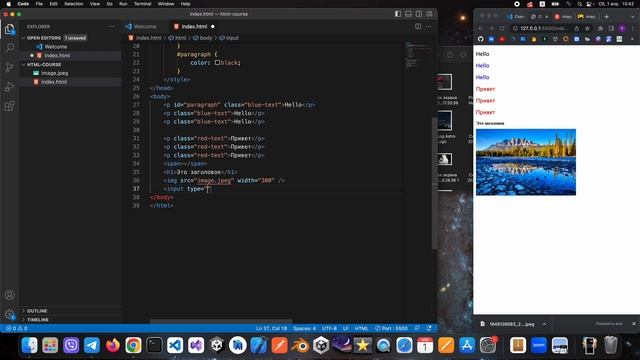This screenshot has width=640, height=360.
Task: Open Blender from the Dock
Action: tap(300, 345)
